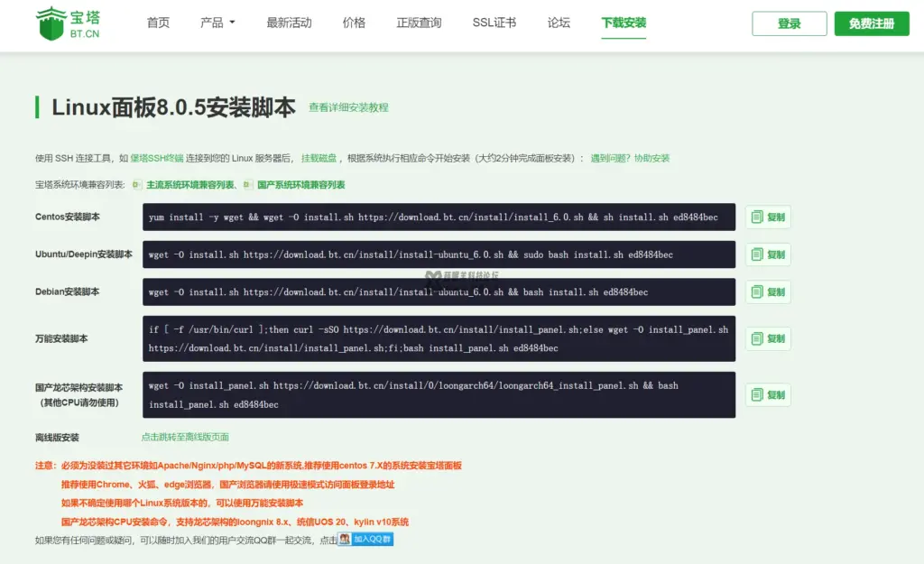This screenshot has height=564, width=924.
Task: Open the 查看详细安装教程 link
Action: [348, 107]
